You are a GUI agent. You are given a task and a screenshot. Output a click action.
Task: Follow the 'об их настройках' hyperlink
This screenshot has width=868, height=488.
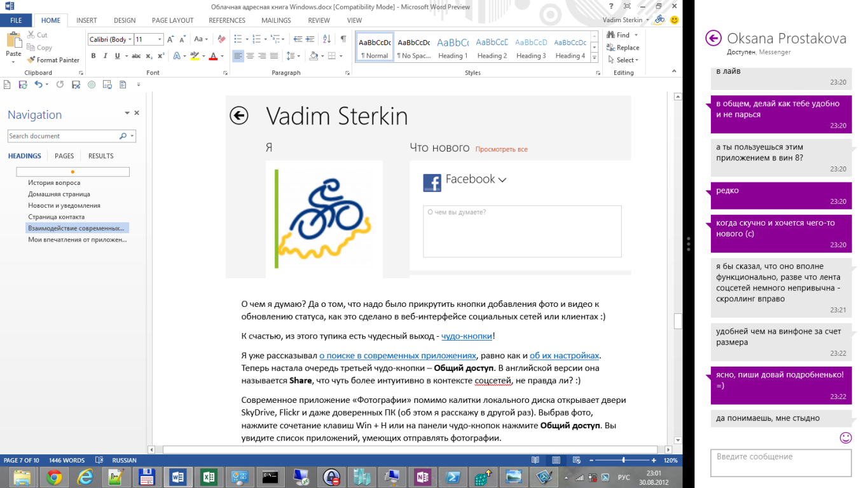pyautogui.click(x=564, y=355)
